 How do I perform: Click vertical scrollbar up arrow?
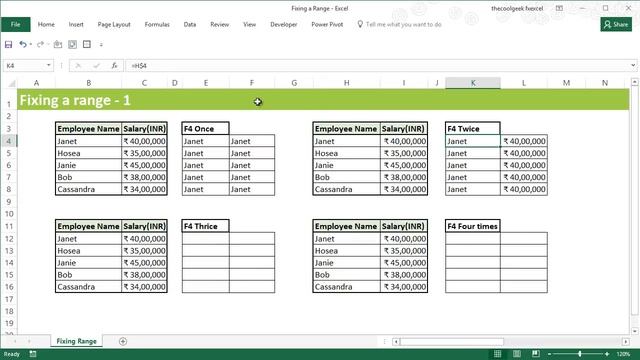634,82
